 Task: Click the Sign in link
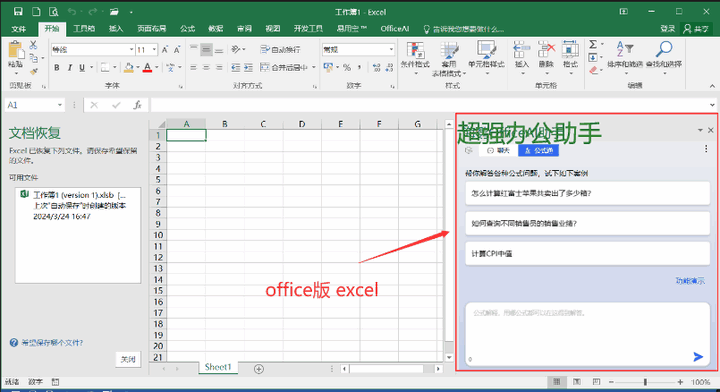pyautogui.click(x=668, y=29)
